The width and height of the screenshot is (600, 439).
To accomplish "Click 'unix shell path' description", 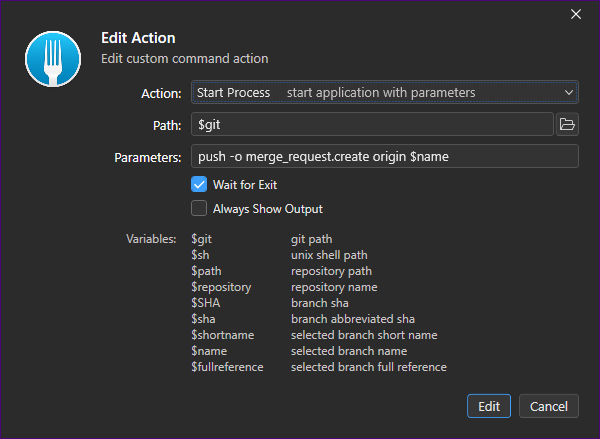I will click(x=329, y=255).
